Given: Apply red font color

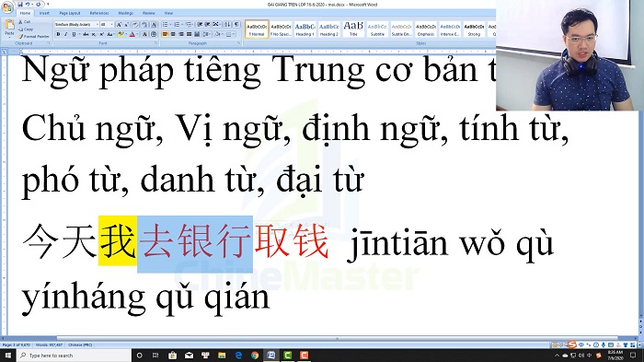Looking at the screenshot, I should pyautogui.click(x=132, y=34).
